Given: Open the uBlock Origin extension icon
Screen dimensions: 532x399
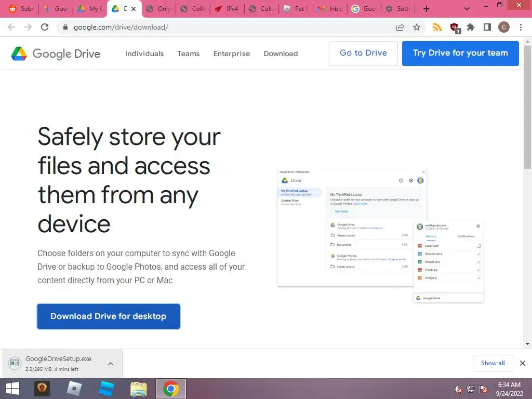Looking at the screenshot, I should [x=454, y=28].
